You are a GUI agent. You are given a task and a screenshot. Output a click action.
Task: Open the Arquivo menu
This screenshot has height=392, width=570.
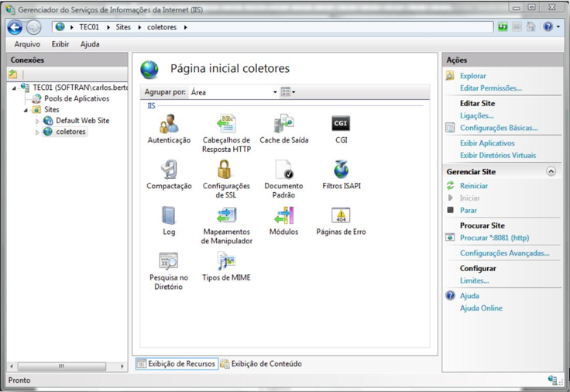[27, 44]
